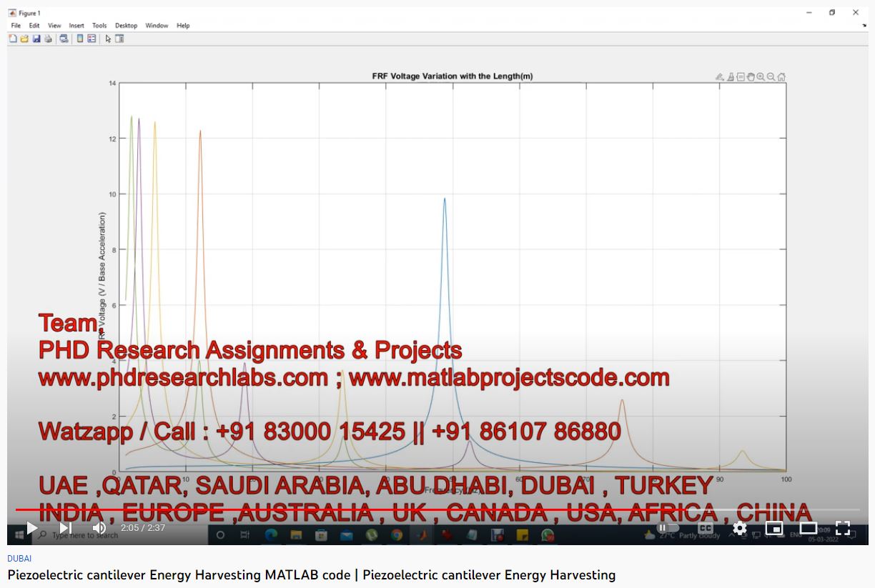Restore view with the home icon

coord(781,77)
